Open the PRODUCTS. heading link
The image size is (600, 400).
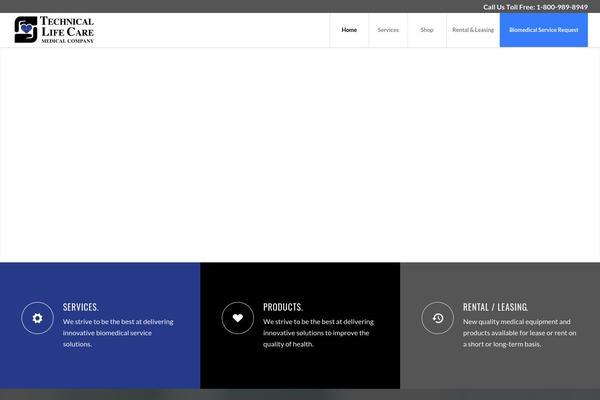[x=283, y=307]
